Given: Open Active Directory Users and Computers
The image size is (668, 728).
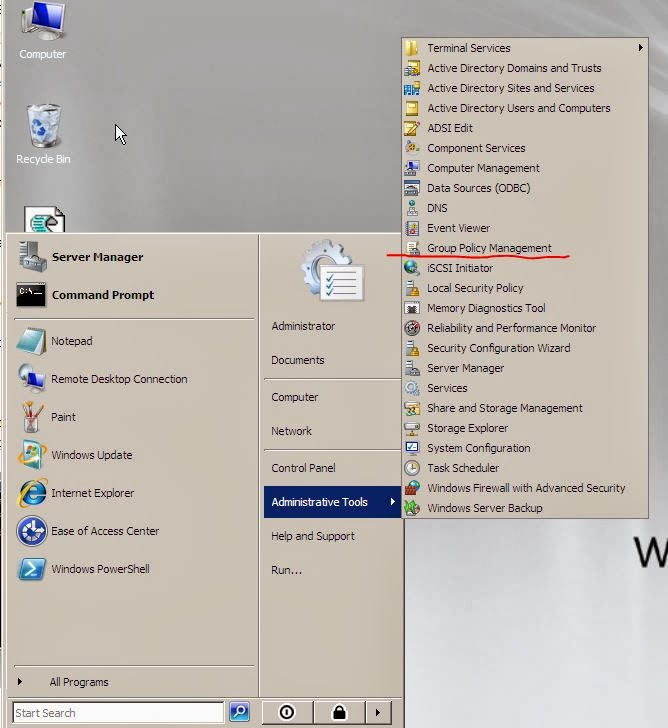Looking at the screenshot, I should [x=525, y=108].
